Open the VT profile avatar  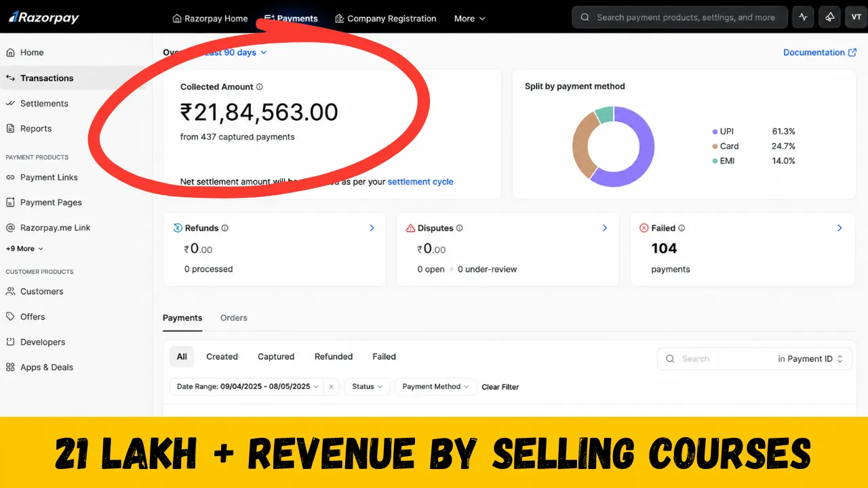pos(856,18)
